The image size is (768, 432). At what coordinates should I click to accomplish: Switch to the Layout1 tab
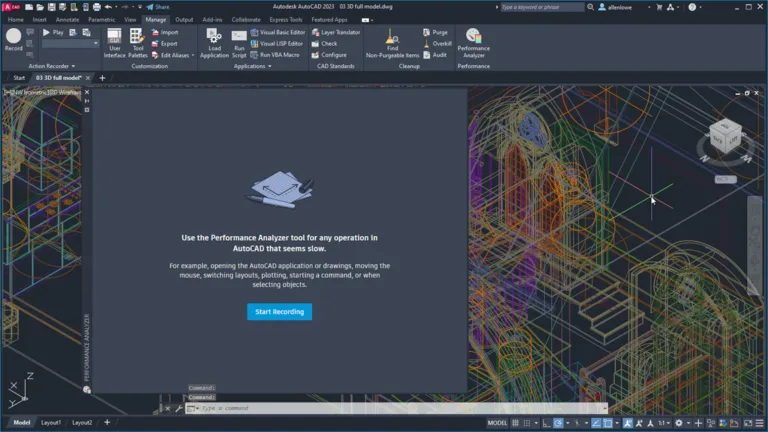pos(50,423)
